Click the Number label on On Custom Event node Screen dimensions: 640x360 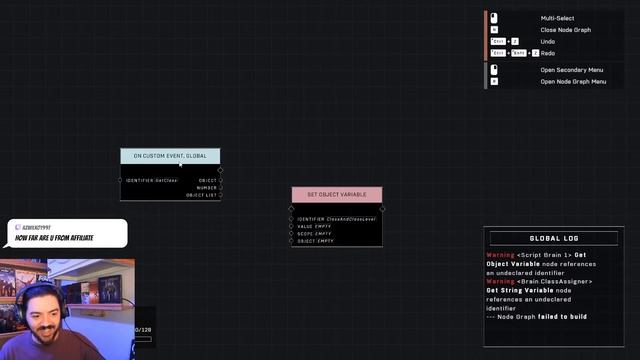coord(207,188)
